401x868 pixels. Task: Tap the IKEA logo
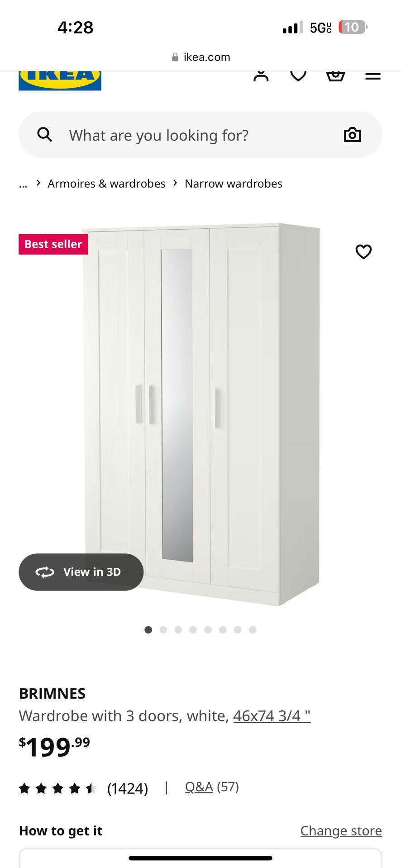pyautogui.click(x=60, y=80)
